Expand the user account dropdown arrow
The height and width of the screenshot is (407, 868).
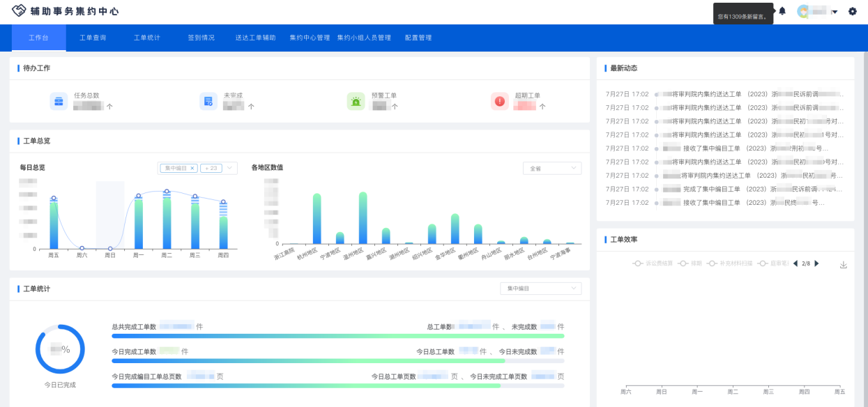click(835, 12)
